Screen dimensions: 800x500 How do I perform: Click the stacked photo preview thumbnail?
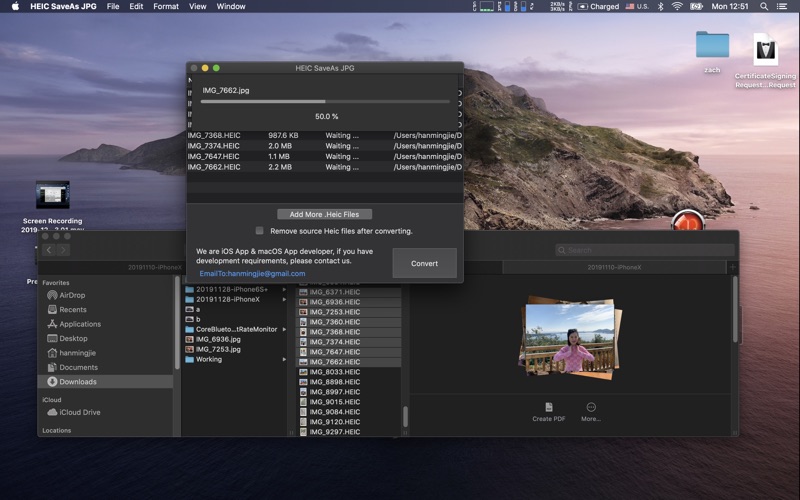570,338
